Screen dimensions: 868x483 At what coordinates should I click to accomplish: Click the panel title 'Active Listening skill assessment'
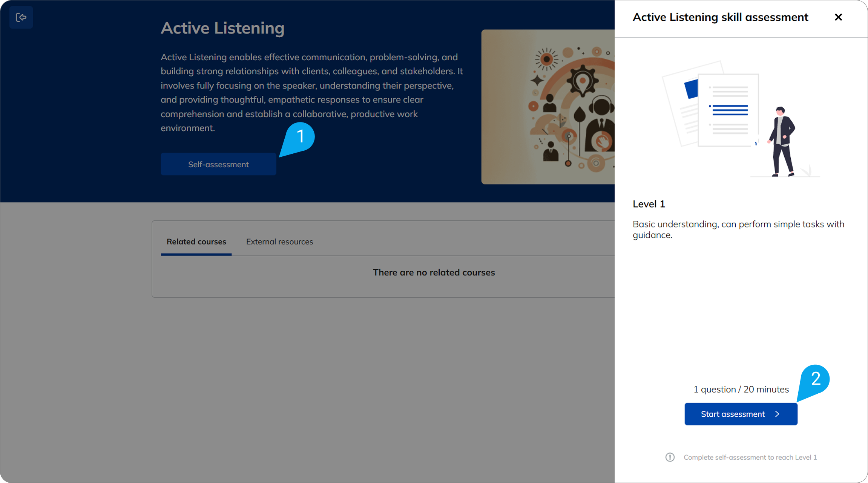tap(720, 17)
